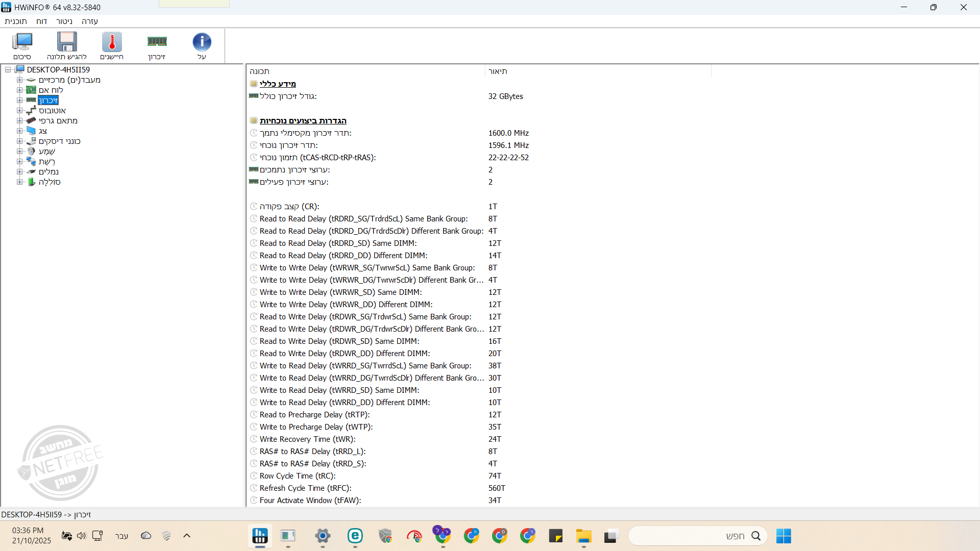The width and height of the screenshot is (980, 551).
Task: Open the Program (תוכנית) menu
Action: pos(15,21)
